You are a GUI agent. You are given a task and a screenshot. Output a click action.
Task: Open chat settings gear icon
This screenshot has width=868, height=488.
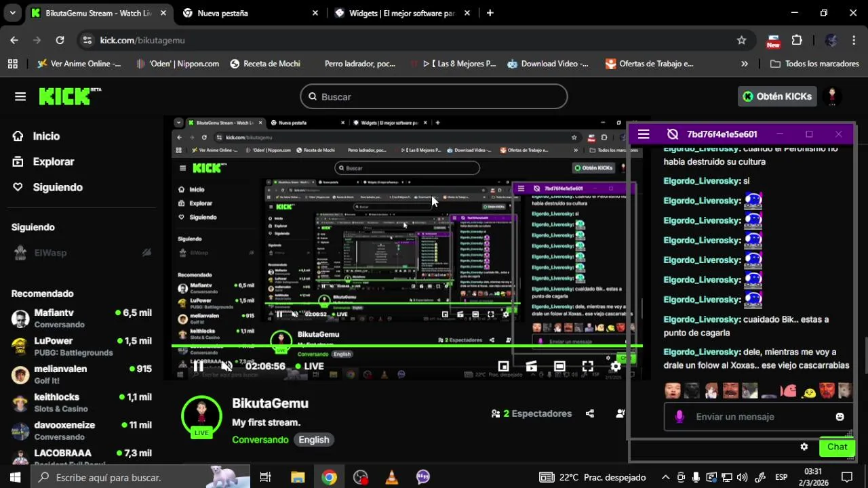(804, 447)
